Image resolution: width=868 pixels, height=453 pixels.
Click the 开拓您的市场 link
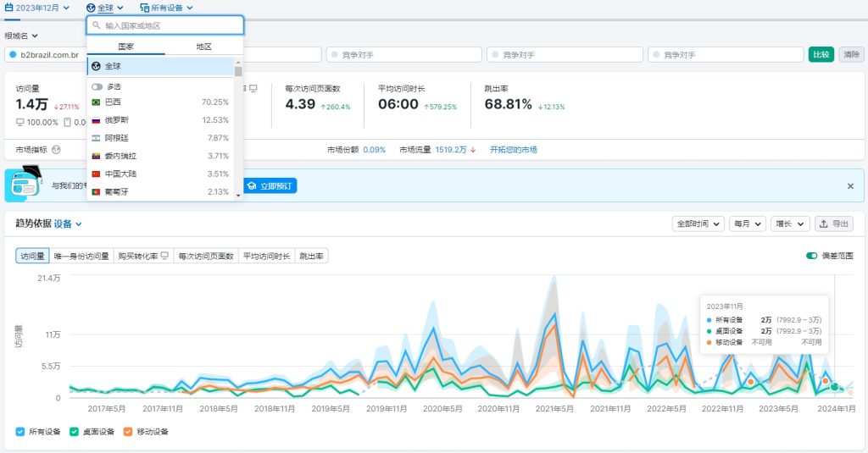(513, 150)
